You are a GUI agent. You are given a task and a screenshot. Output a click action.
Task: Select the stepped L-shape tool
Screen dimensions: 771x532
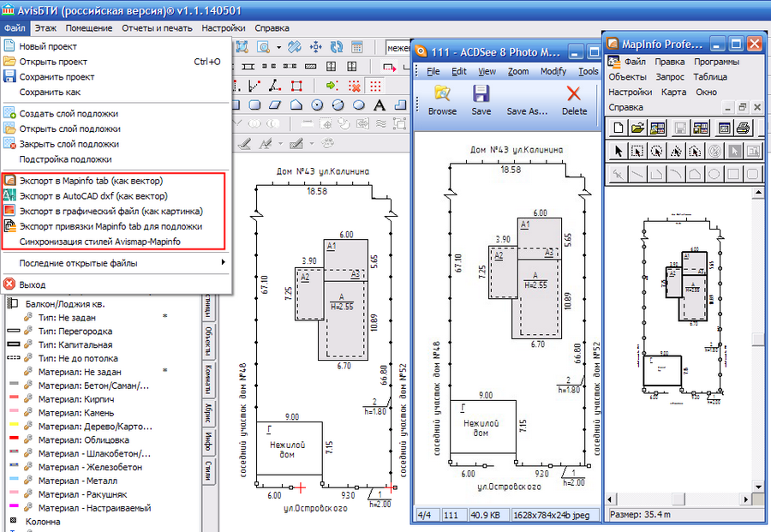pyautogui.click(x=401, y=105)
